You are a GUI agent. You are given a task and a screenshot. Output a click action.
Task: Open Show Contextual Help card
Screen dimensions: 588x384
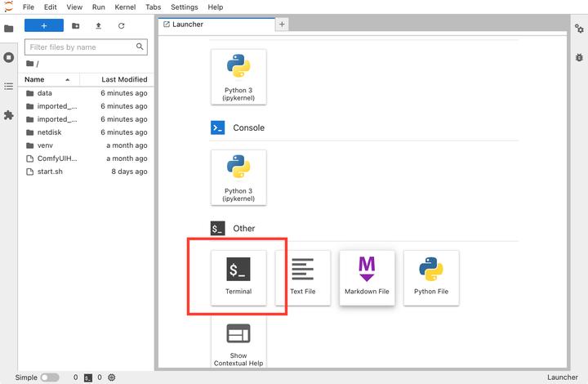238,342
